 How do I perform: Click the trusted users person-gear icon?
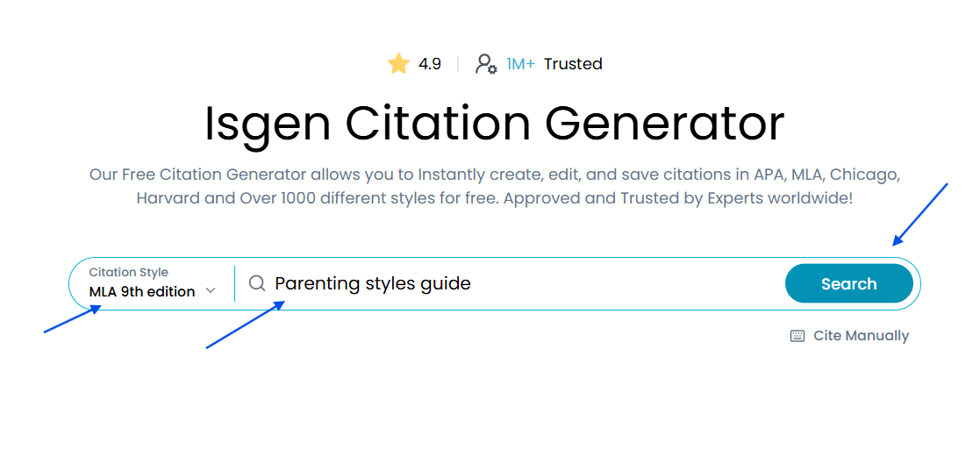pos(486,64)
